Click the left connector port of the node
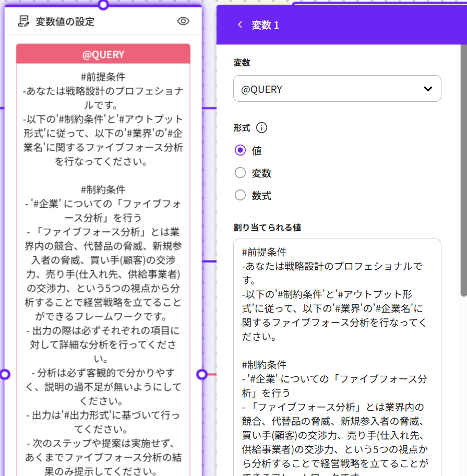 [5, 374]
